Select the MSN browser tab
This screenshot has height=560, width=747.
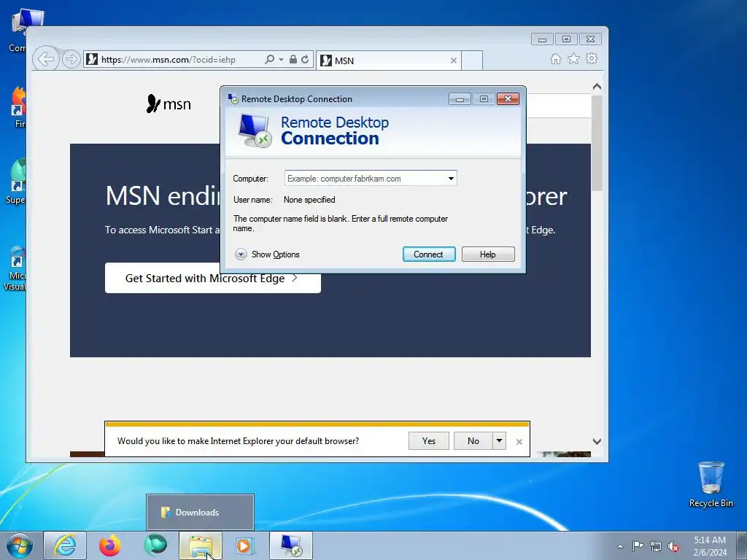(388, 61)
